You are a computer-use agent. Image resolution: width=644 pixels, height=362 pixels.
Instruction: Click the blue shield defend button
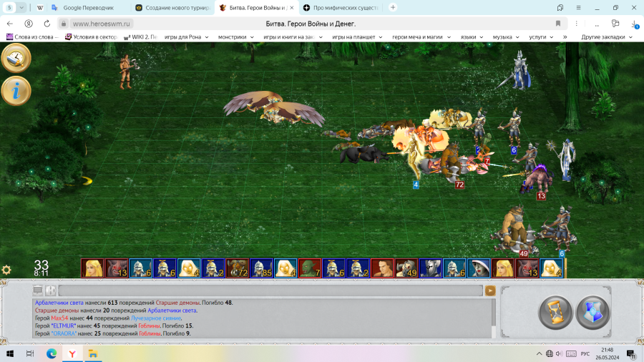[592, 313]
